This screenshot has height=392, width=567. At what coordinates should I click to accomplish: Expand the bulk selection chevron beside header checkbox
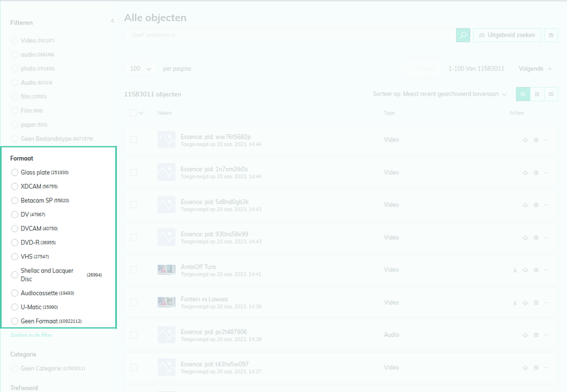point(141,113)
